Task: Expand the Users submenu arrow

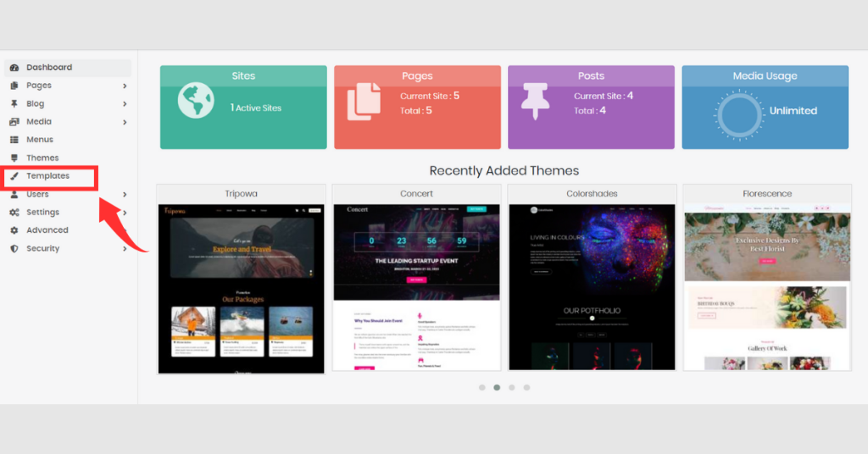Action: [x=125, y=195]
